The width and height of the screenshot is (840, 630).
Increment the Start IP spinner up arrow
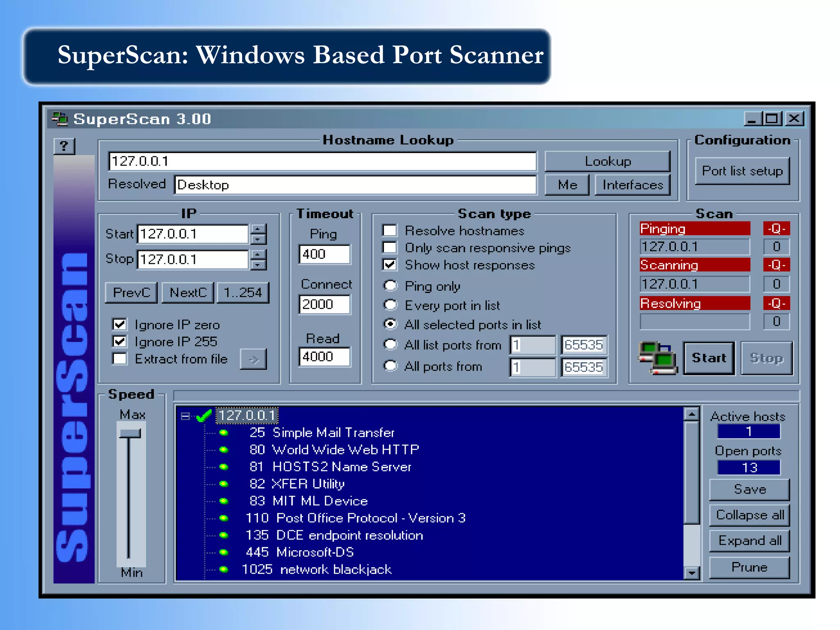(258, 229)
